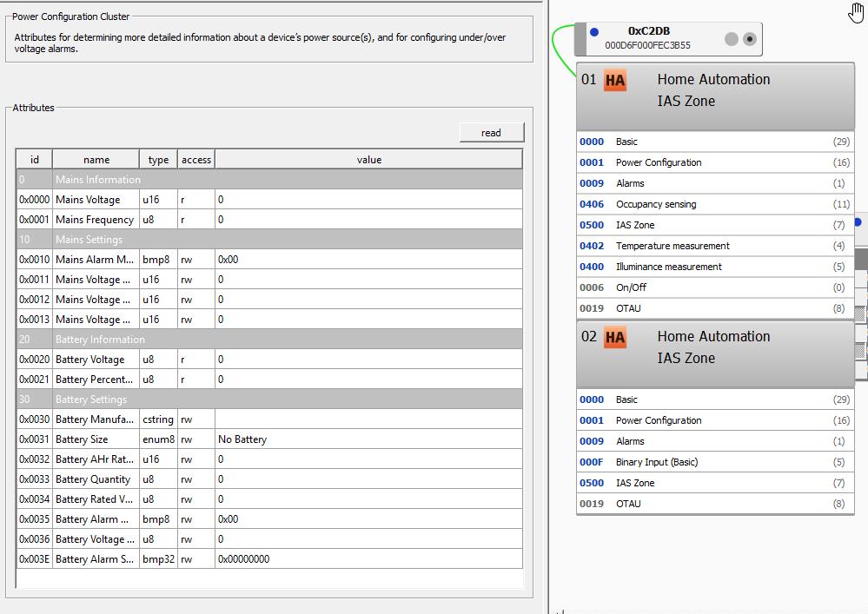Open Binary Input (Basic) cluster 000F
Viewport: 868px width, 614px height.
715,462
